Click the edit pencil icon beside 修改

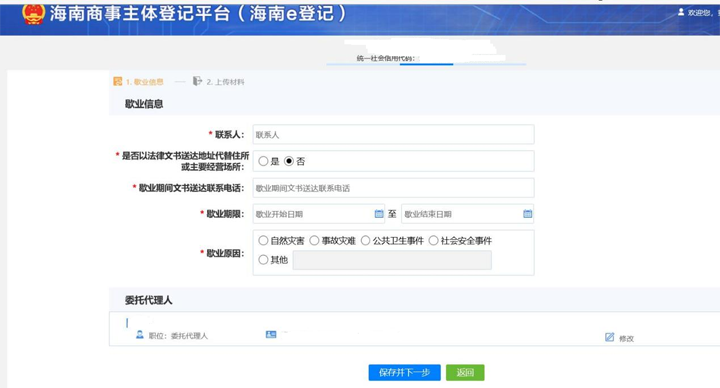(609, 337)
